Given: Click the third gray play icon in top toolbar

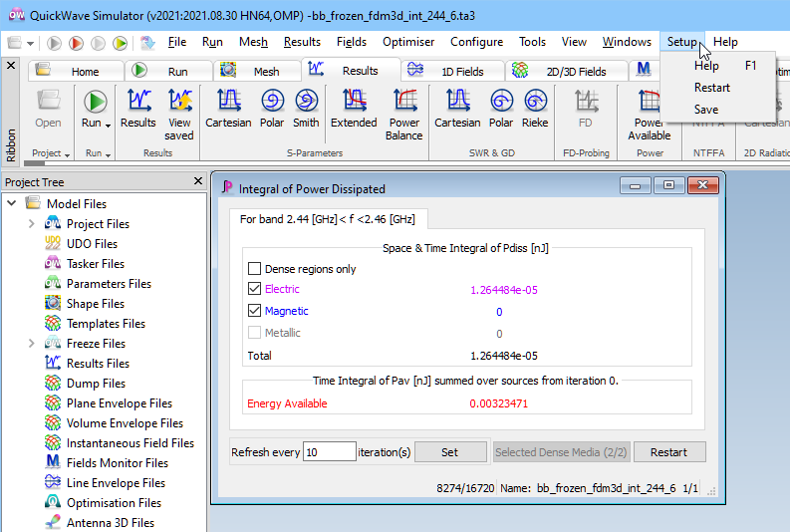Looking at the screenshot, I should (x=98, y=43).
